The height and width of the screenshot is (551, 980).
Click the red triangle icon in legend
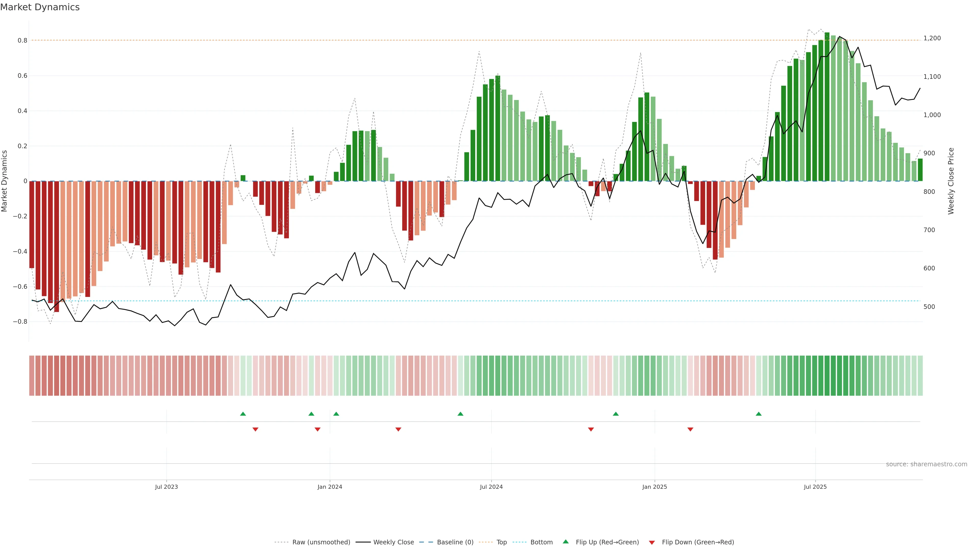(652, 543)
